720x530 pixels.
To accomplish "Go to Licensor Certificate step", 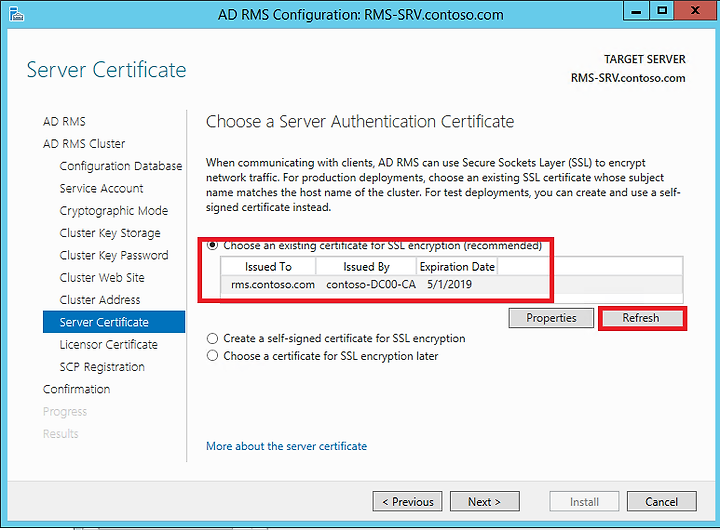I will coord(109,344).
